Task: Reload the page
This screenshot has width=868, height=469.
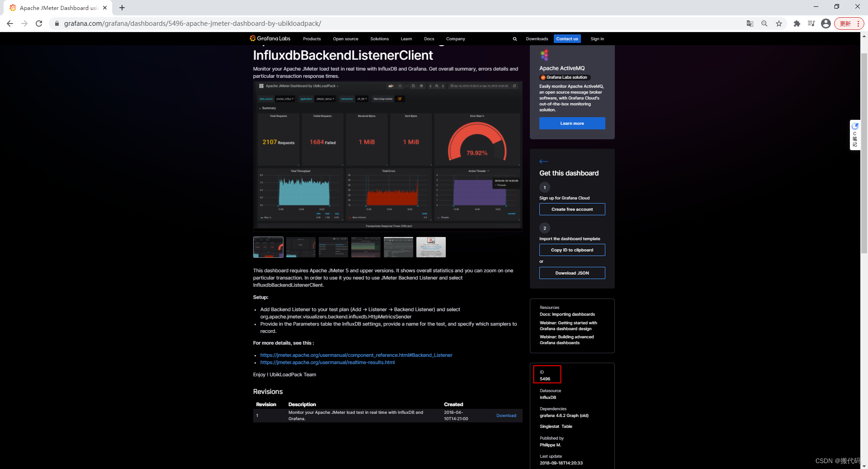Action: tap(39, 24)
